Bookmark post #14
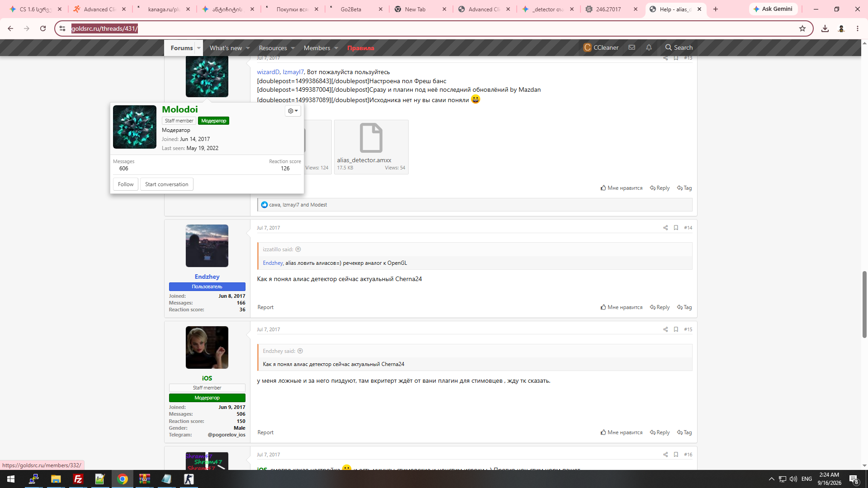Screen dimensions: 868x488 [x=676, y=228]
